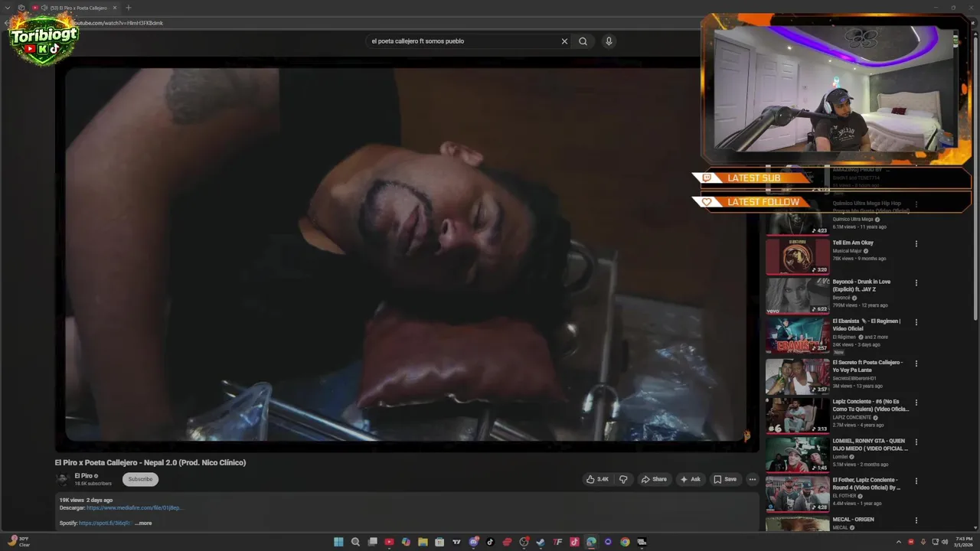
Task: Open Windows taskbar search
Action: (x=355, y=542)
